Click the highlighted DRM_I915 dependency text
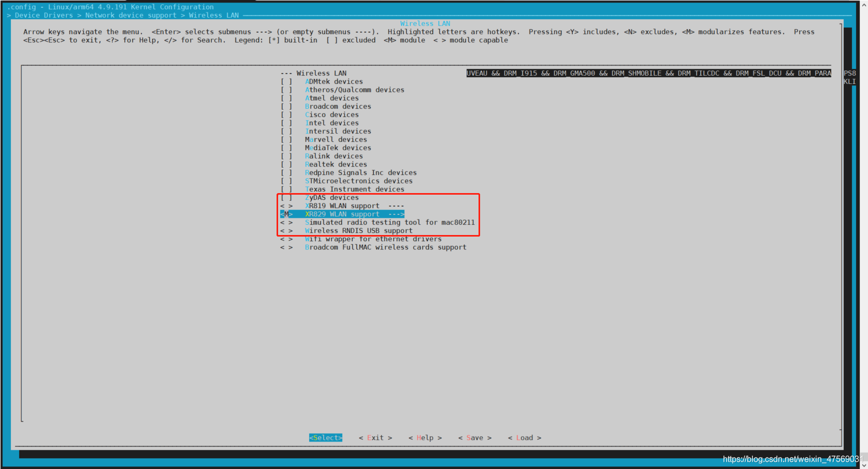 [520, 74]
